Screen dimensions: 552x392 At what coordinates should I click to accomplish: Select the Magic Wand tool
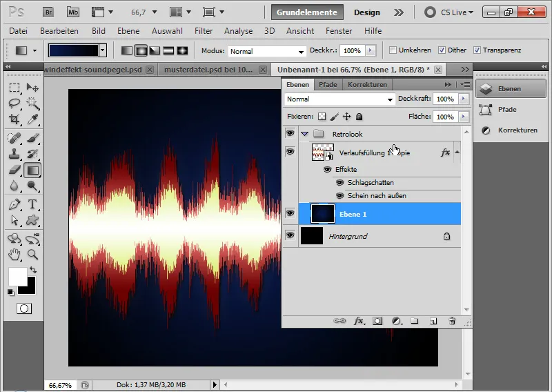pos(32,104)
